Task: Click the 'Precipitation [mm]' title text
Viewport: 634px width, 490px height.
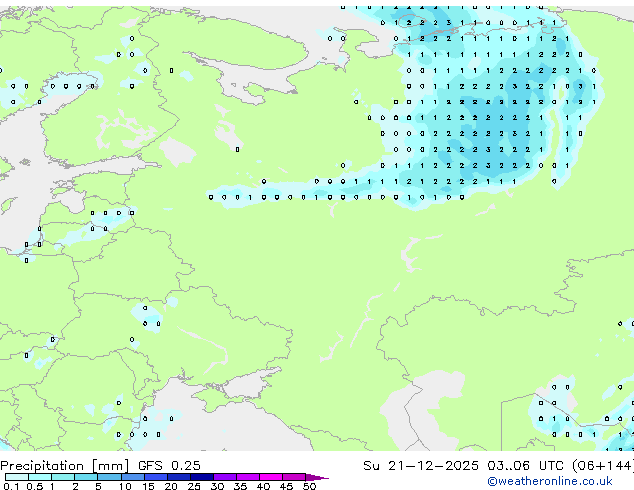Action: 65,466
